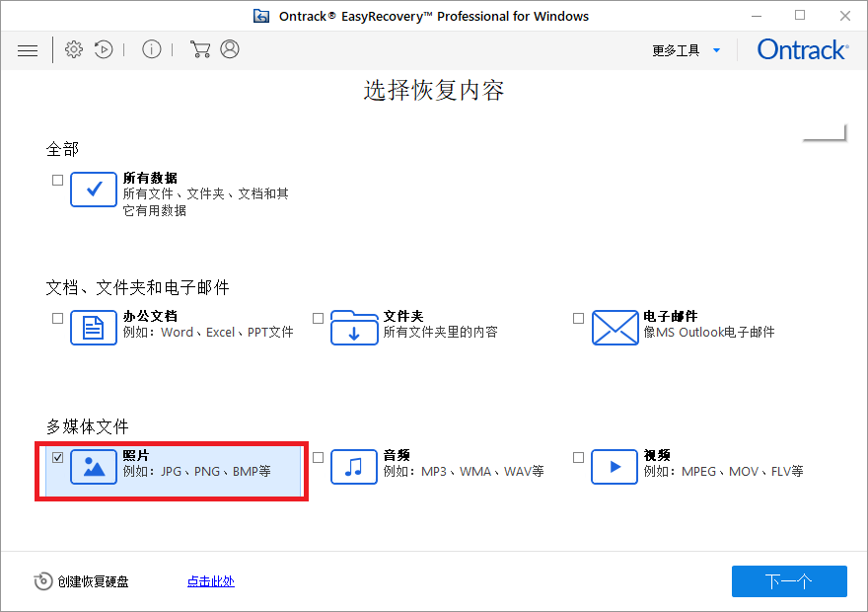Click the 点击此处 link

coord(210,581)
